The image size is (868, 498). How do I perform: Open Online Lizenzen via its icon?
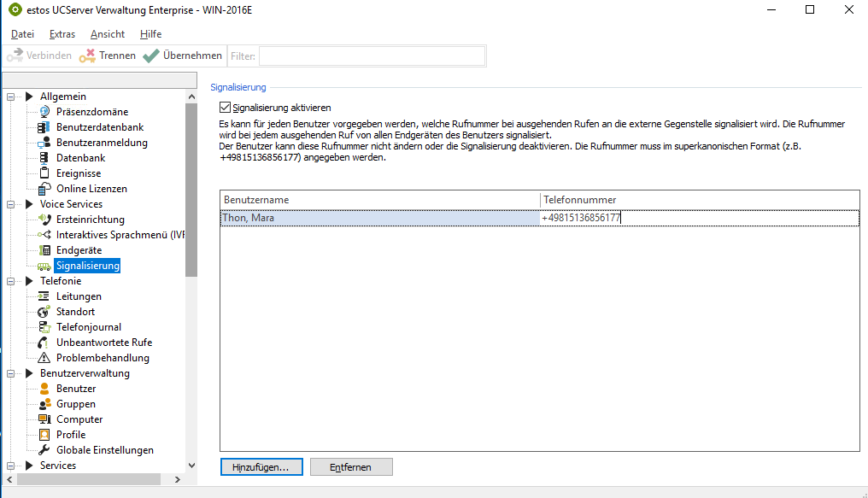tap(45, 189)
